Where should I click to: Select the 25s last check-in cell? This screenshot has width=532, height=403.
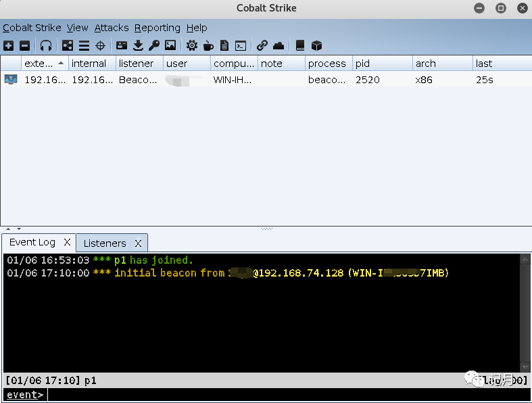502,80
